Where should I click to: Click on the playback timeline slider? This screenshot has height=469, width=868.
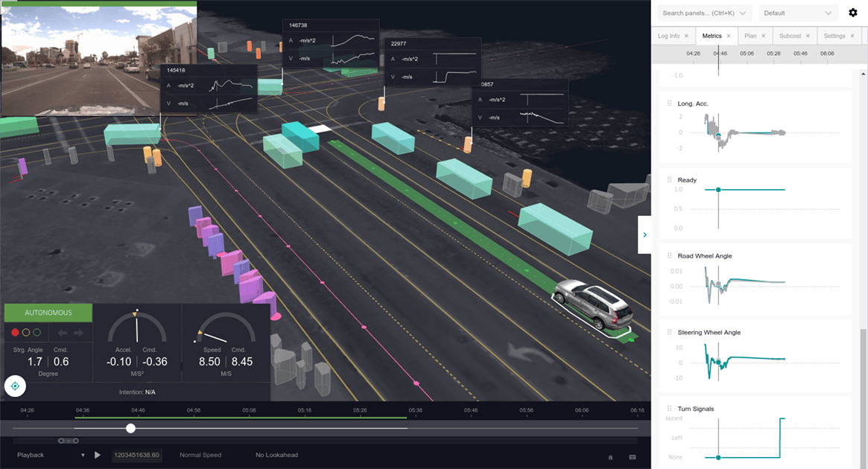131,428
